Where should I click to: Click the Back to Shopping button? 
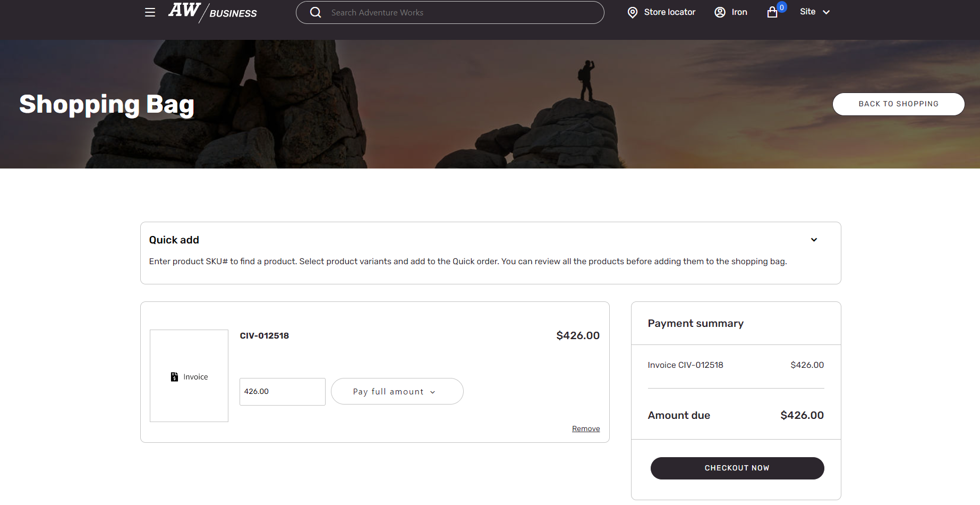(898, 104)
